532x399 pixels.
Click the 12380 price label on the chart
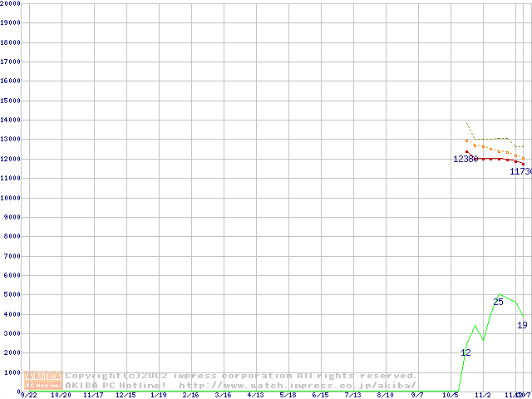(465, 159)
